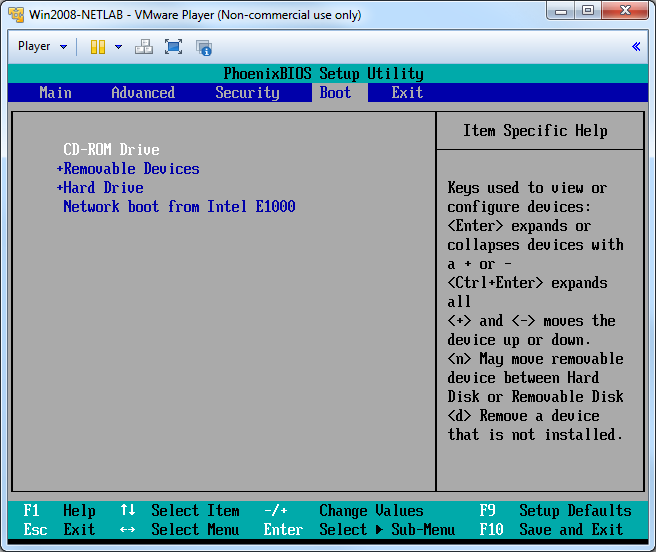The height and width of the screenshot is (552, 656).
Task: Click the Select Item legend text
Action: click(195, 511)
